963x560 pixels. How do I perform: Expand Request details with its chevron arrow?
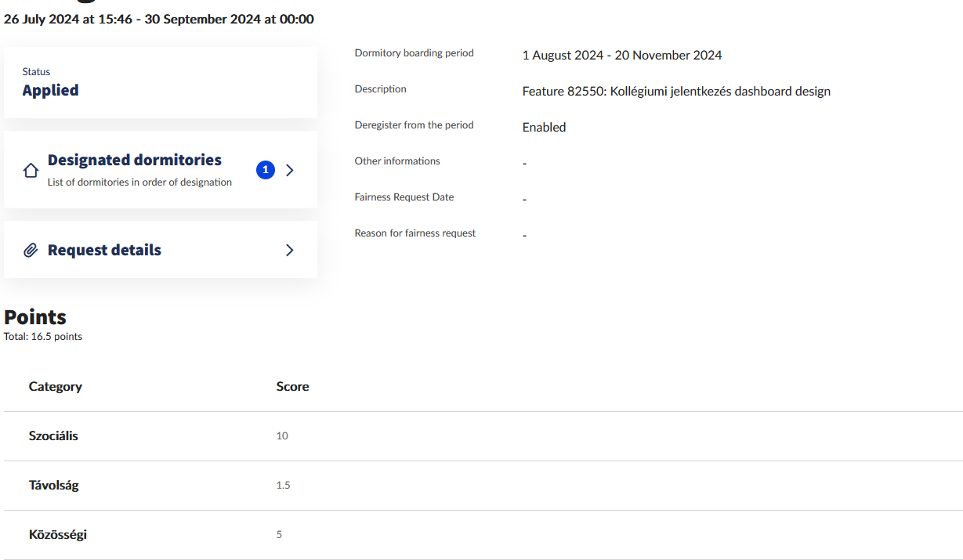point(290,251)
